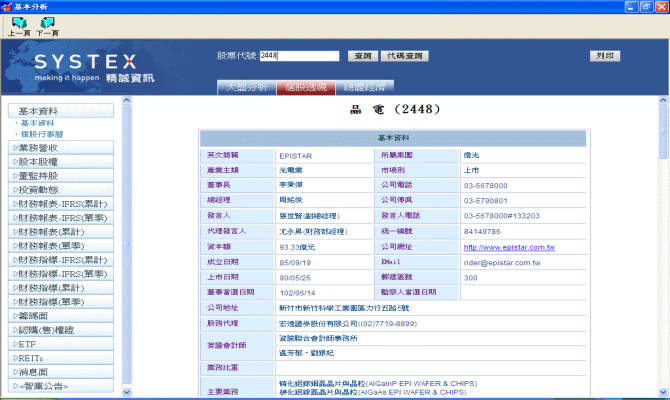Image resolution: width=670 pixels, height=400 pixels.
Task: Expand the 業務營收 section
Action: [x=61, y=148]
